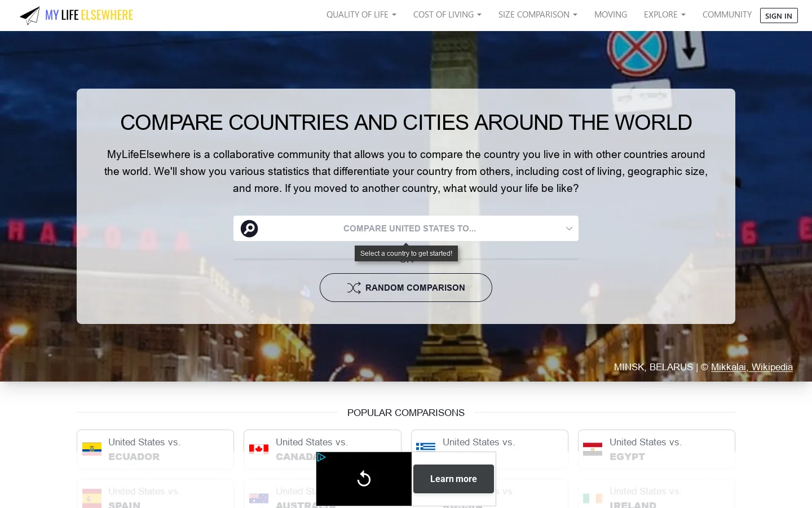Click the Ireland flag icon
Viewport: 812px width, 508px height.
[593, 498]
